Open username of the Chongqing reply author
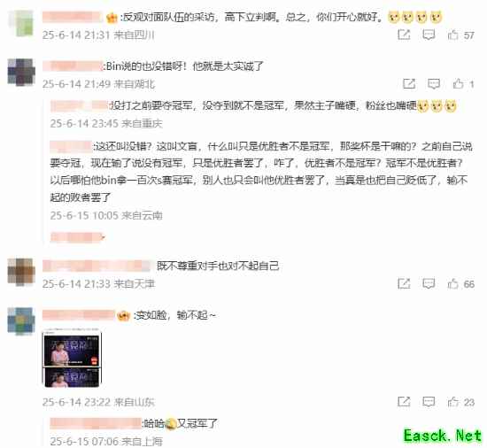The width and height of the screenshot is (487, 448). (79, 105)
